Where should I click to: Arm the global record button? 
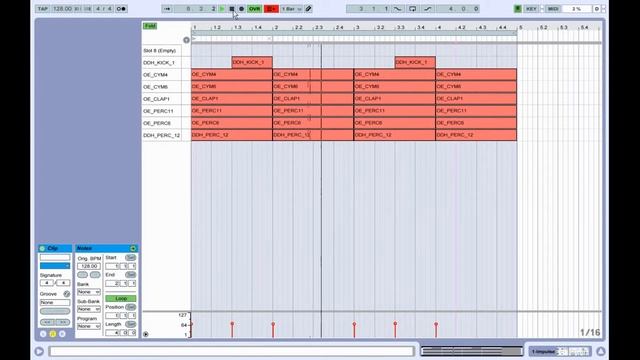click(241, 9)
